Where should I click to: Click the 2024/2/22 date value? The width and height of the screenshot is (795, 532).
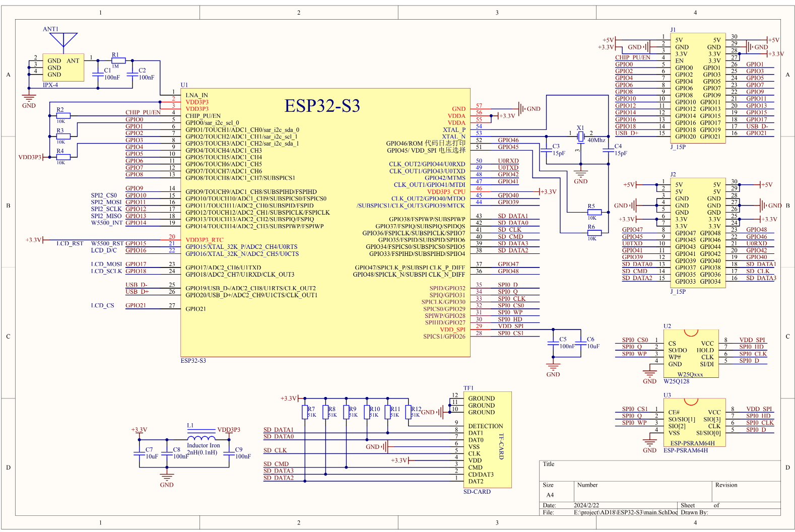[x=586, y=505]
